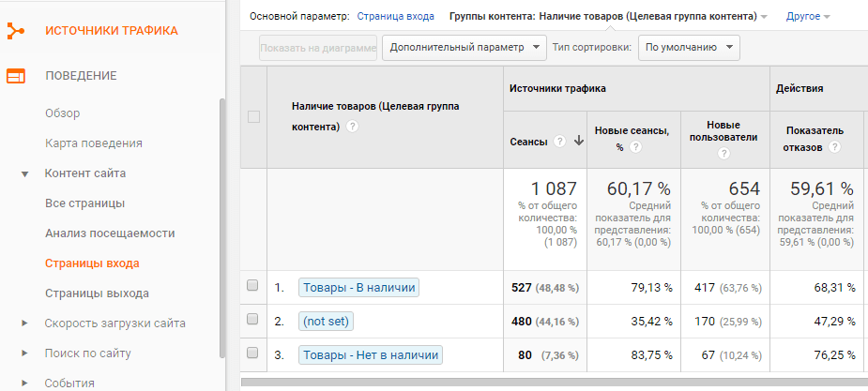The image size is (868, 391).
Task: Click help icon next to Наличие товаров header
Action: point(352,127)
